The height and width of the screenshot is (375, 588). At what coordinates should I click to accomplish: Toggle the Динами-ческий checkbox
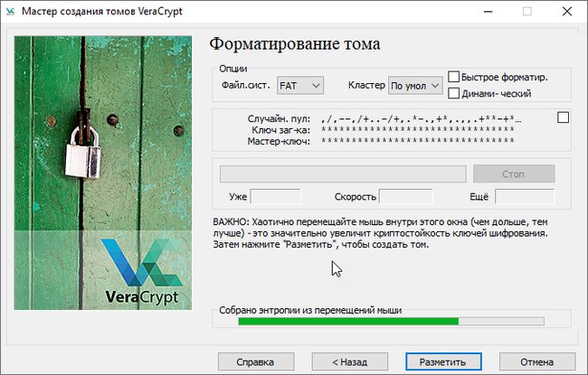[454, 93]
